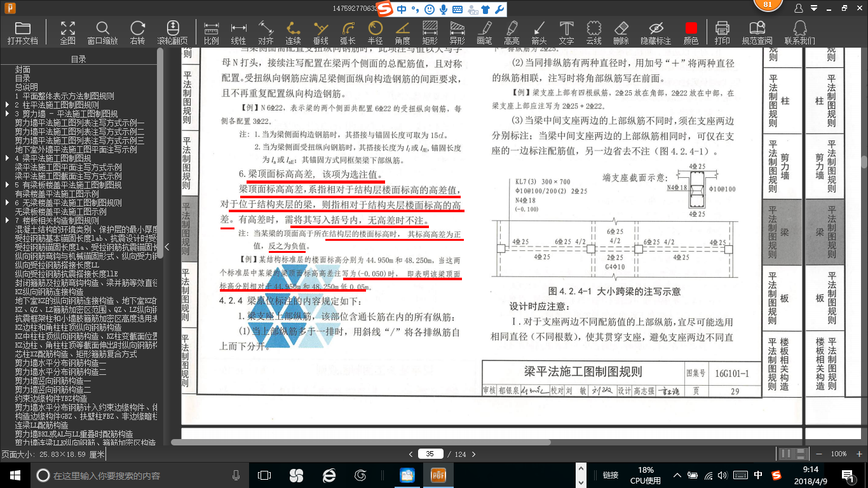868x488 pixels.
Task: Expand outline item 5 有梁楼盖平法施工图制图规则
Action: coord(7,185)
